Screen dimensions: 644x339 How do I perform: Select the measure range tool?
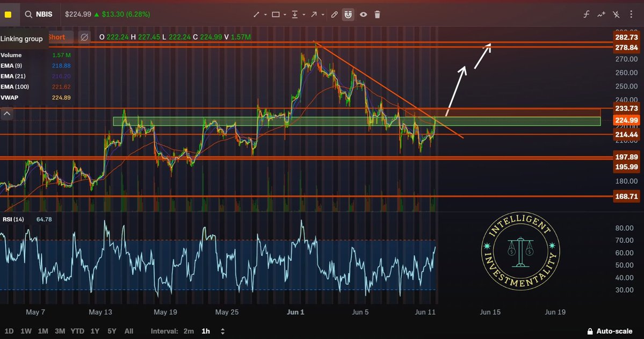point(295,15)
